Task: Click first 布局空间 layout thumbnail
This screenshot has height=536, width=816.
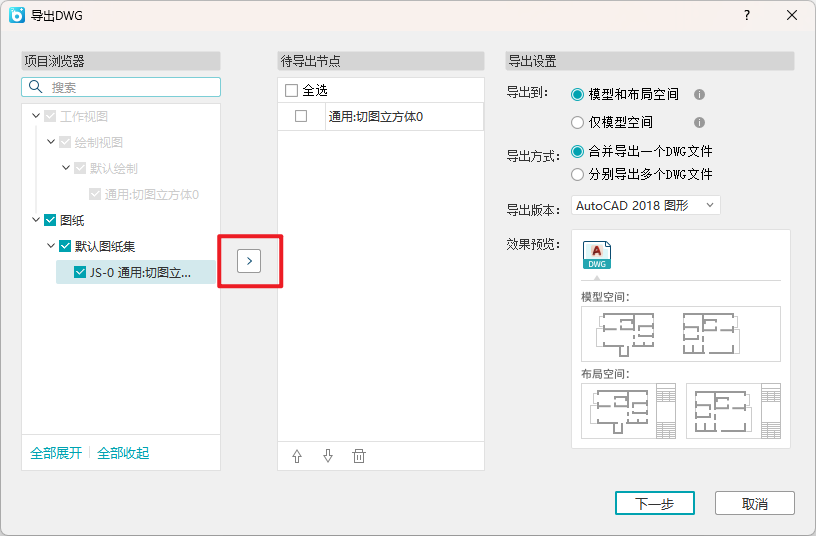Action: click(x=629, y=411)
